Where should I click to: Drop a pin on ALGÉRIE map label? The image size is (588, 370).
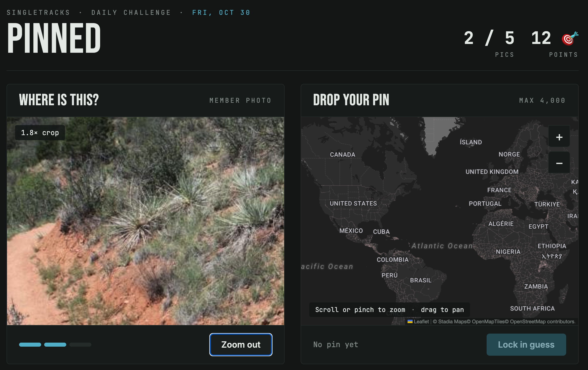tap(501, 224)
